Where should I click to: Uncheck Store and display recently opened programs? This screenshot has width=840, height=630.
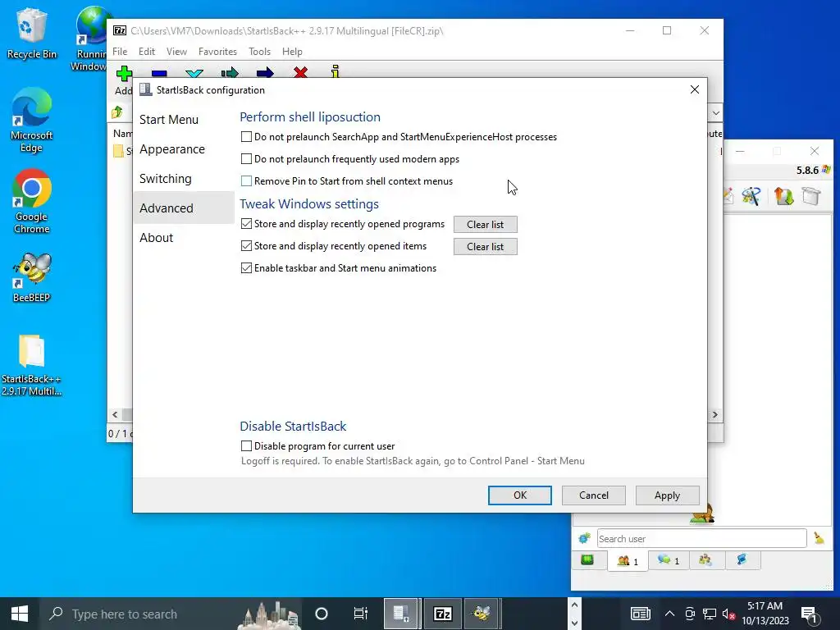click(246, 223)
